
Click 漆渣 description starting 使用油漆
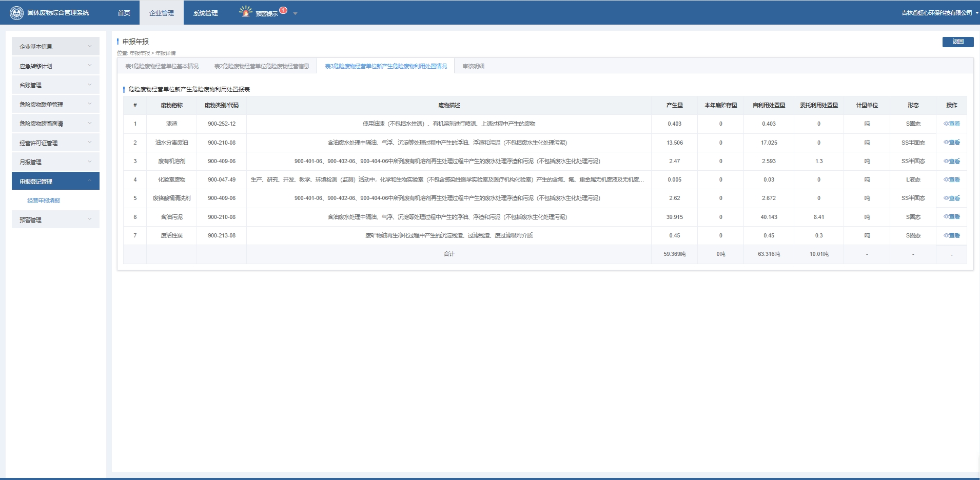click(449, 124)
